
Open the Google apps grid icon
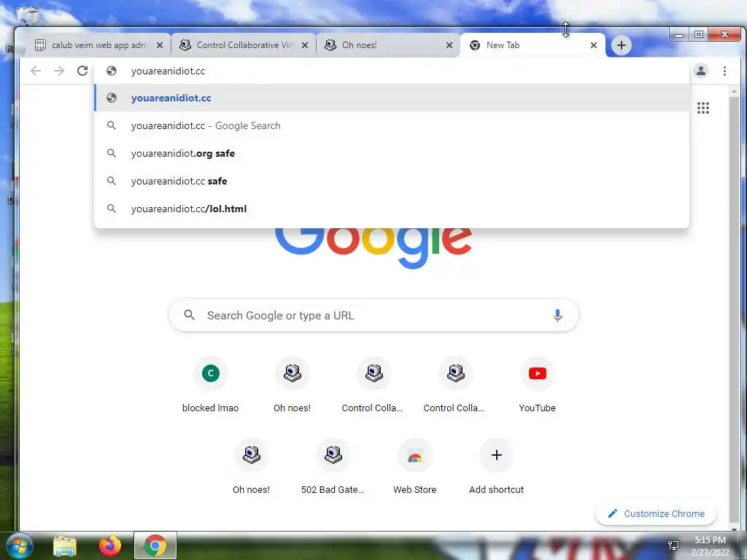(x=703, y=108)
